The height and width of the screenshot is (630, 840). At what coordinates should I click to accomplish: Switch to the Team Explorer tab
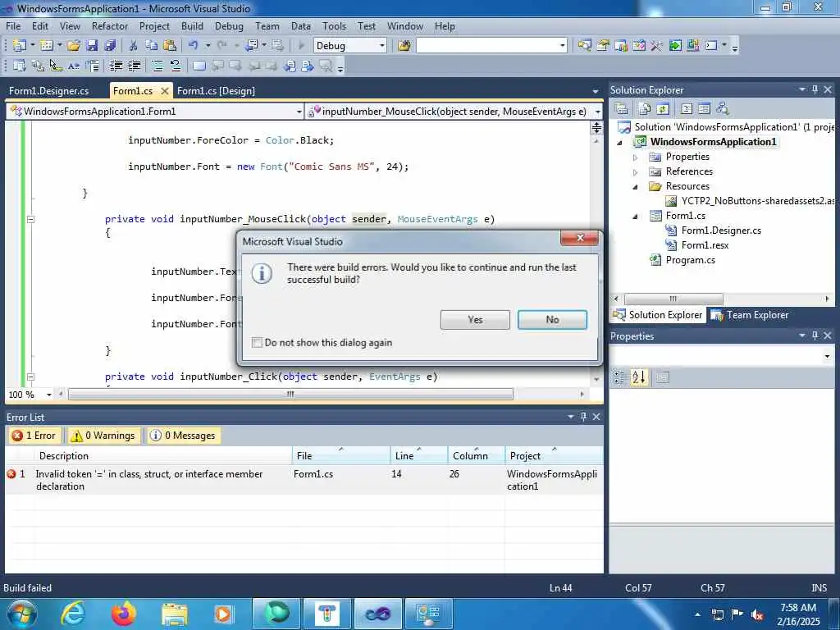point(750,315)
